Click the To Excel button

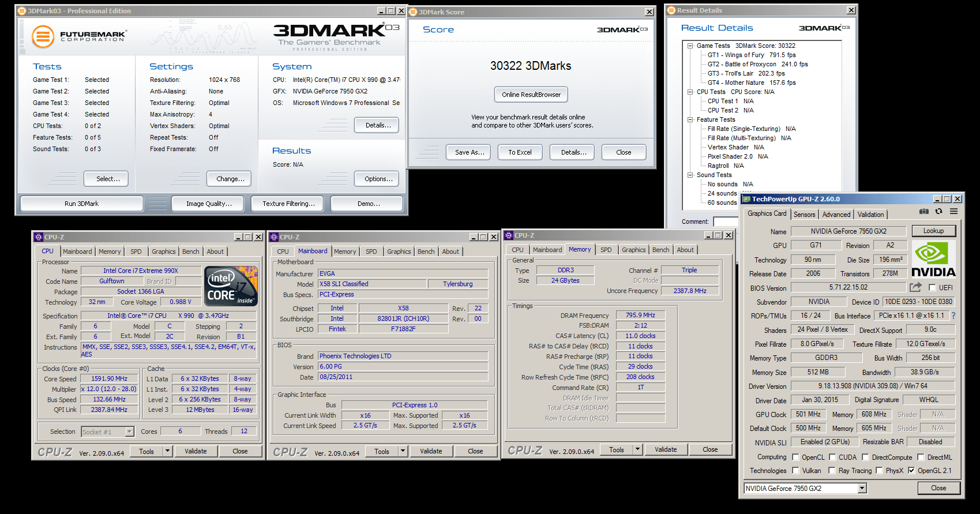520,152
